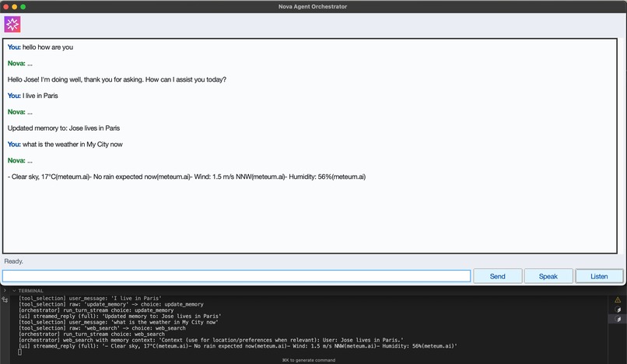Click the Speak button
The height and width of the screenshot is (364, 627).
coord(548,276)
